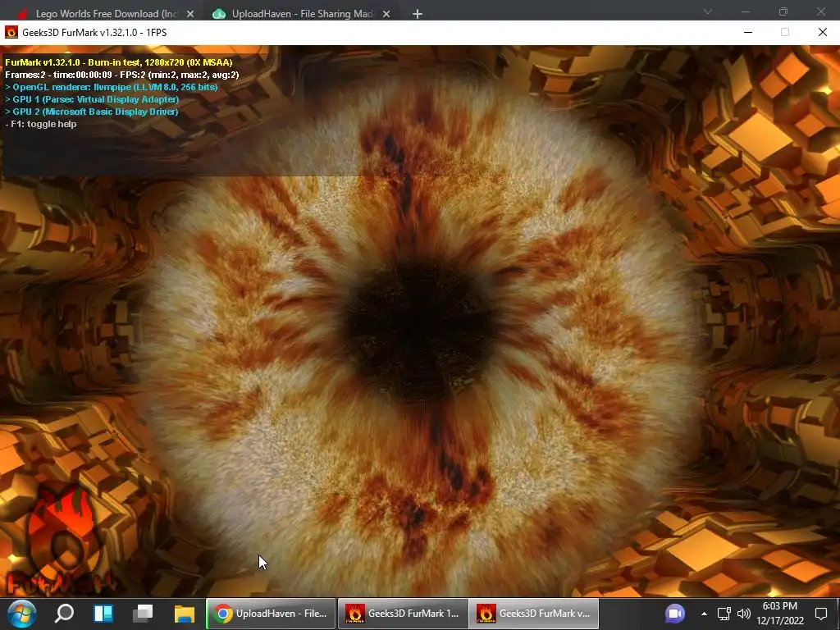This screenshot has height=630, width=840.
Task: Click the FurMark title bar icon
Action: tap(11, 32)
